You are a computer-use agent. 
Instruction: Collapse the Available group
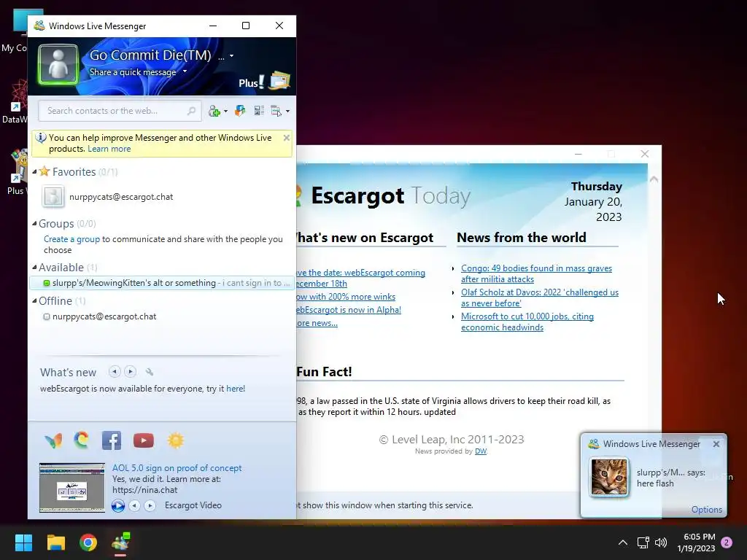[34, 267]
